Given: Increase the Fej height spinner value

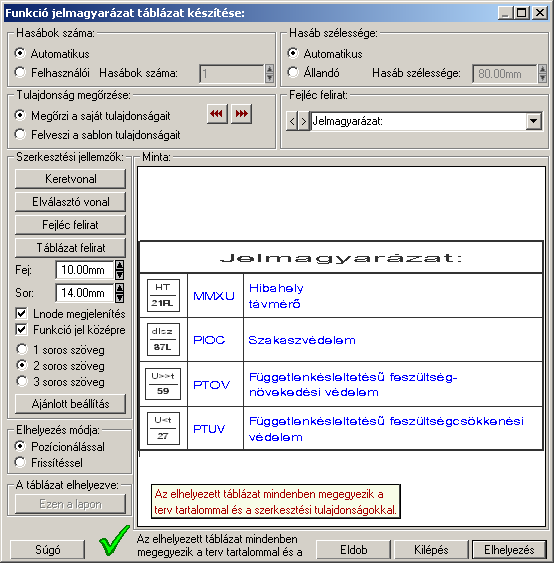Looking at the screenshot, I should coord(120,265).
